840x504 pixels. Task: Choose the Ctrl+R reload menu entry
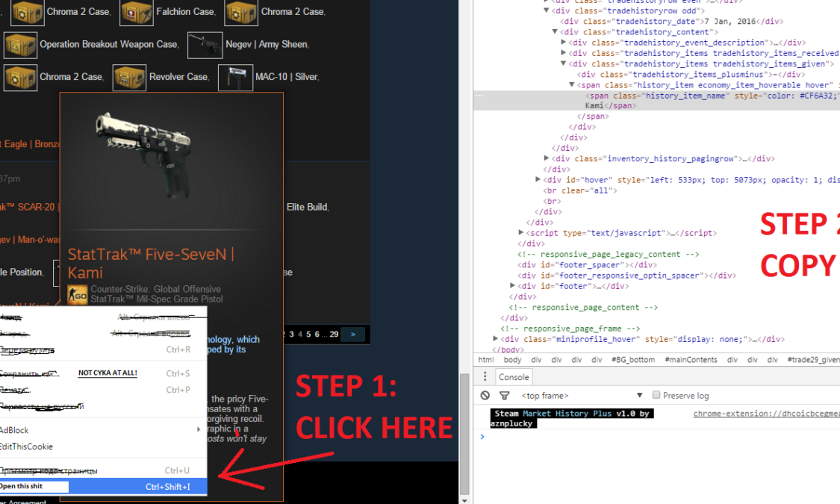[x=102, y=349]
